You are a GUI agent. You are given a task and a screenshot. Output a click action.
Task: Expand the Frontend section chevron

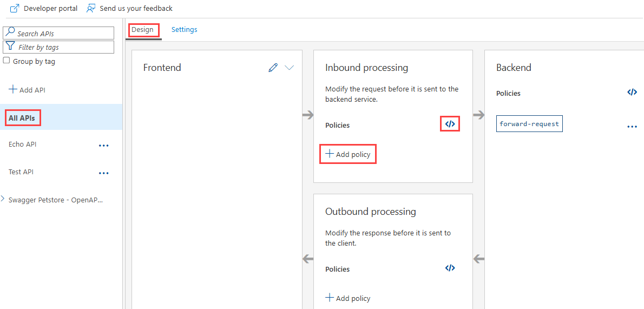click(x=289, y=68)
